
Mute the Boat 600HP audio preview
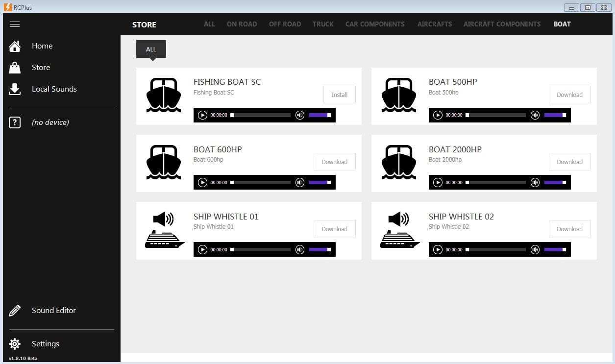point(300,182)
